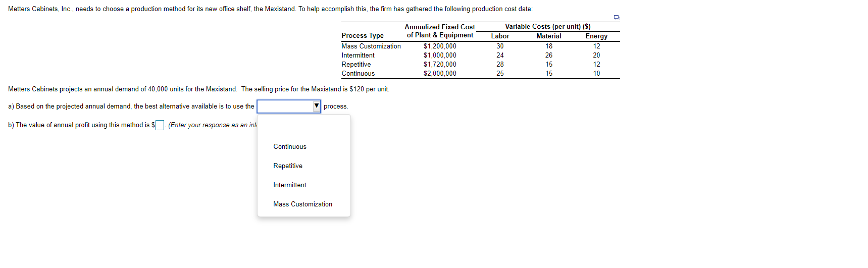Click the copy-table icon above the data table
Image resolution: width=868 pixels, height=268 pixels.
[x=617, y=18]
